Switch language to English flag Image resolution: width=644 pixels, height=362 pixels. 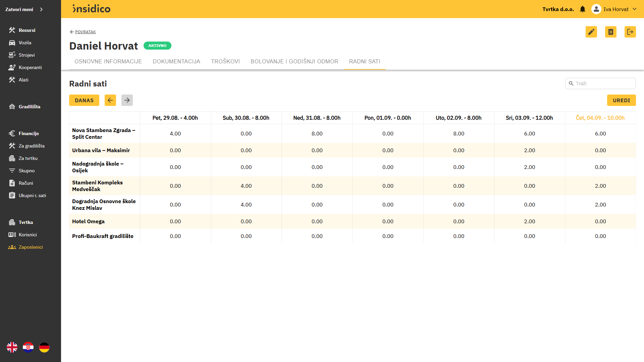tap(12, 347)
